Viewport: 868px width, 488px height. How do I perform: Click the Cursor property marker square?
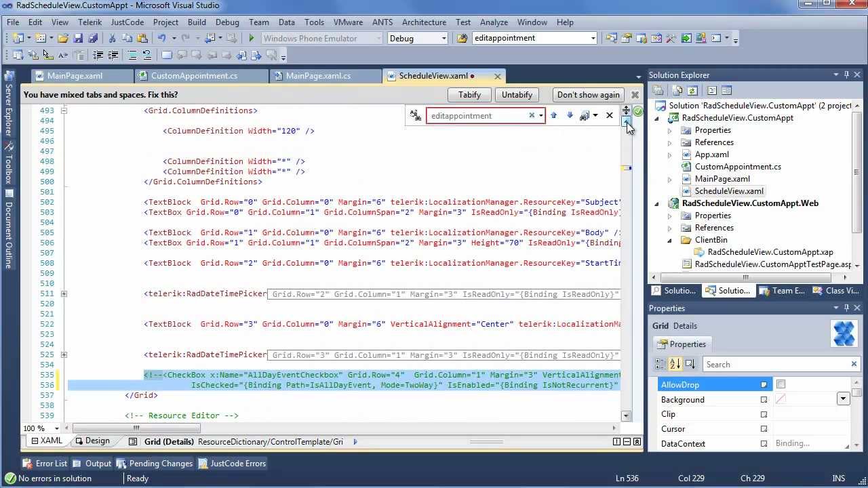pos(764,429)
